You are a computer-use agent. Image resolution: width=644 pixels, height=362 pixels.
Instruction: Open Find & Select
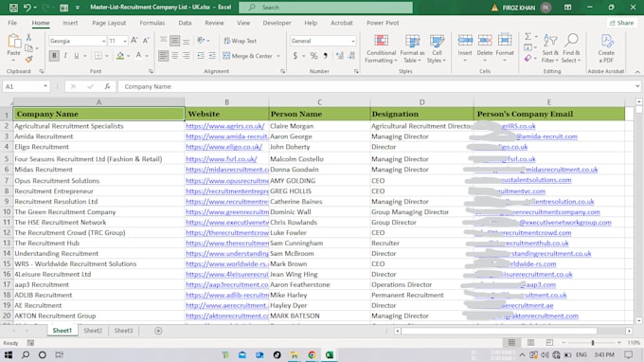(571, 48)
